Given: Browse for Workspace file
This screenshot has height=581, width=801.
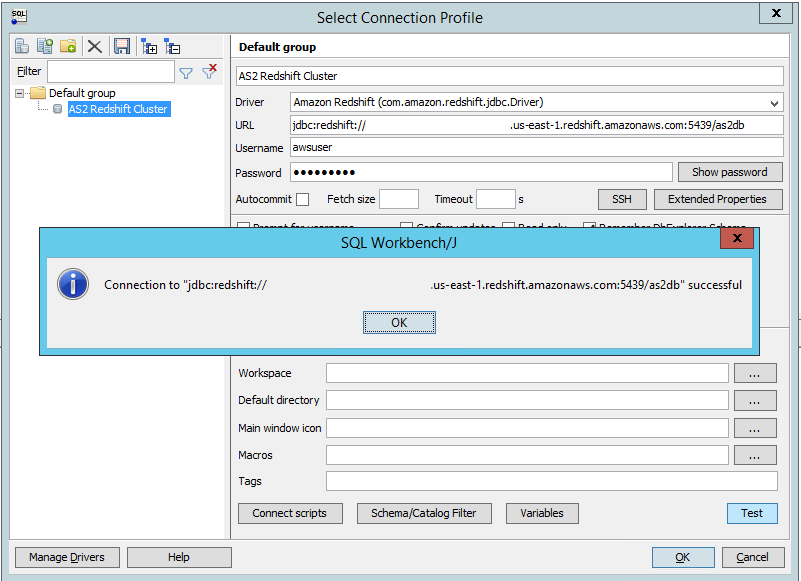Looking at the screenshot, I should click(755, 373).
